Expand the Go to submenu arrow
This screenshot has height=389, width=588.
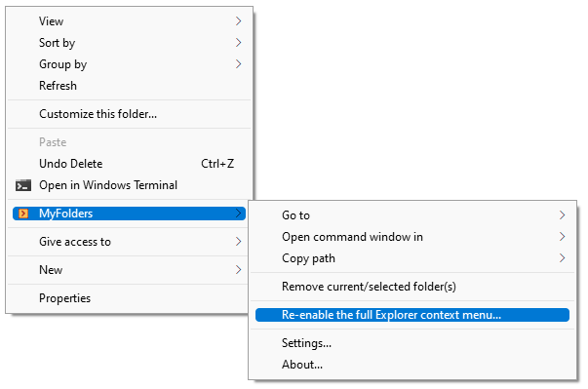pos(562,215)
